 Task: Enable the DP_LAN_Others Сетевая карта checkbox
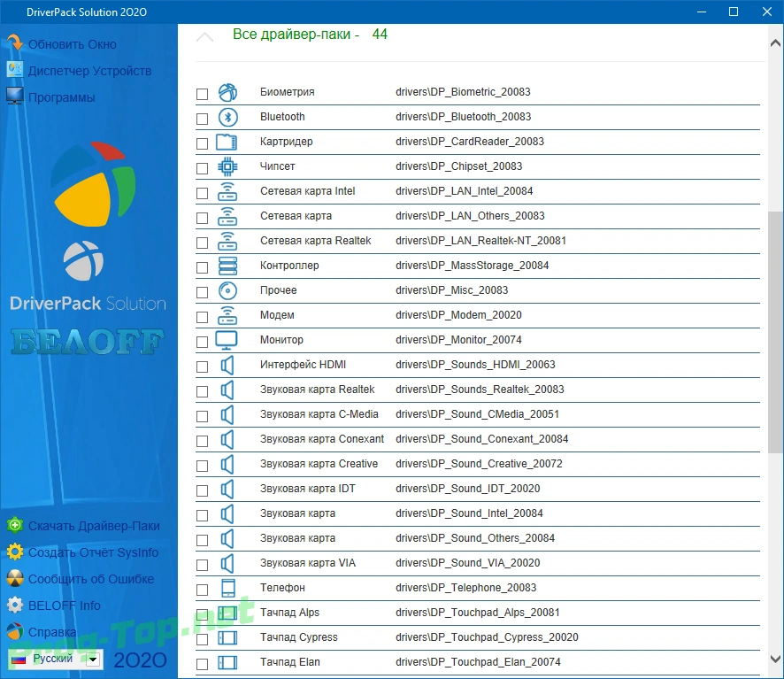click(x=202, y=218)
